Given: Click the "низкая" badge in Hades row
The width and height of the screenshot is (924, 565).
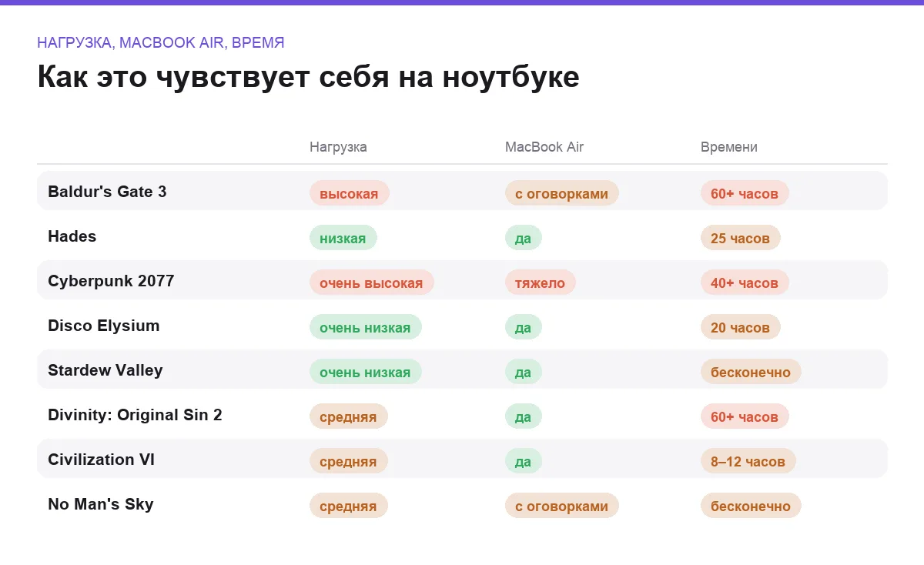Looking at the screenshot, I should click(x=343, y=238).
